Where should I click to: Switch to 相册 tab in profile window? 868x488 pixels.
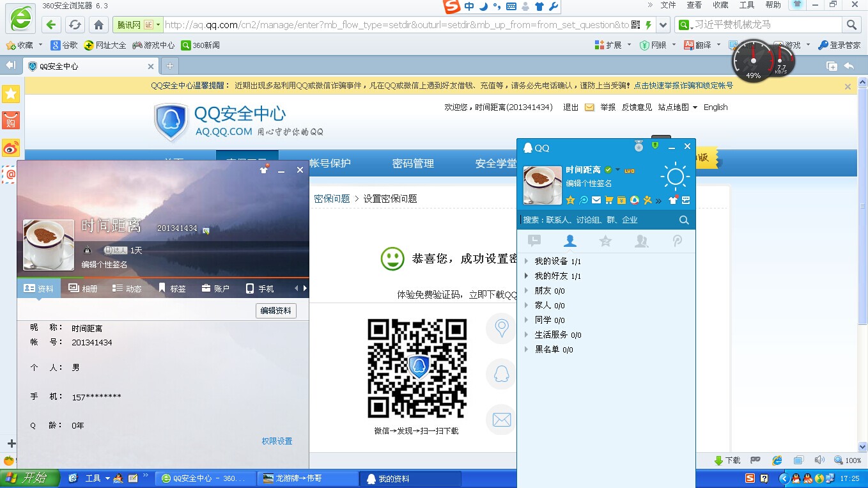click(x=82, y=288)
